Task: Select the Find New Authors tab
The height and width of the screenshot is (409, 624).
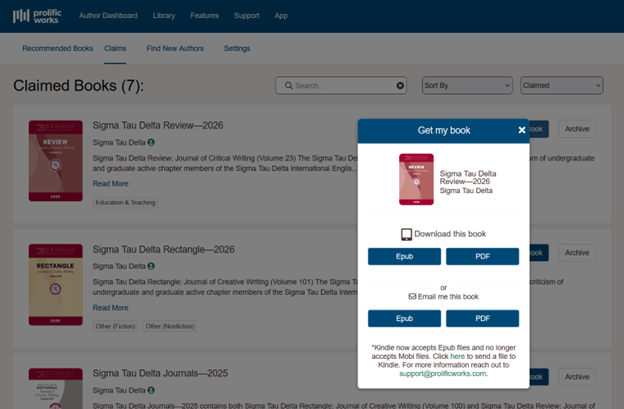Action: point(175,48)
